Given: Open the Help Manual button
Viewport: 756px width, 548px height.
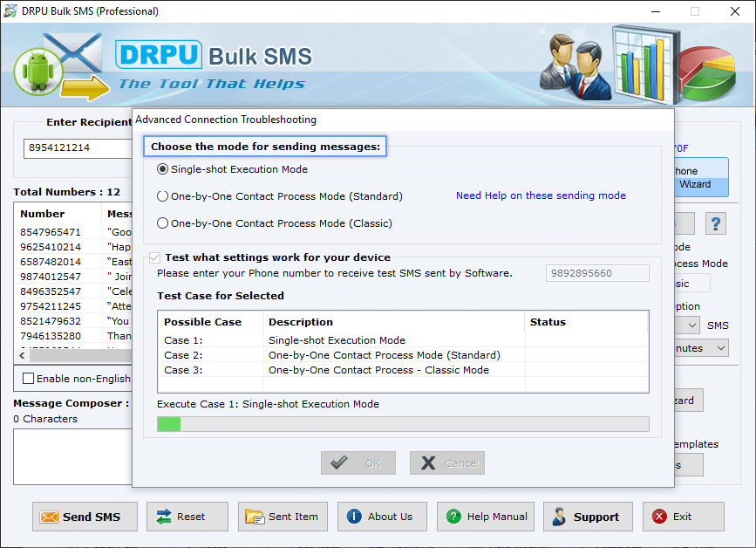Looking at the screenshot, I should [x=486, y=517].
